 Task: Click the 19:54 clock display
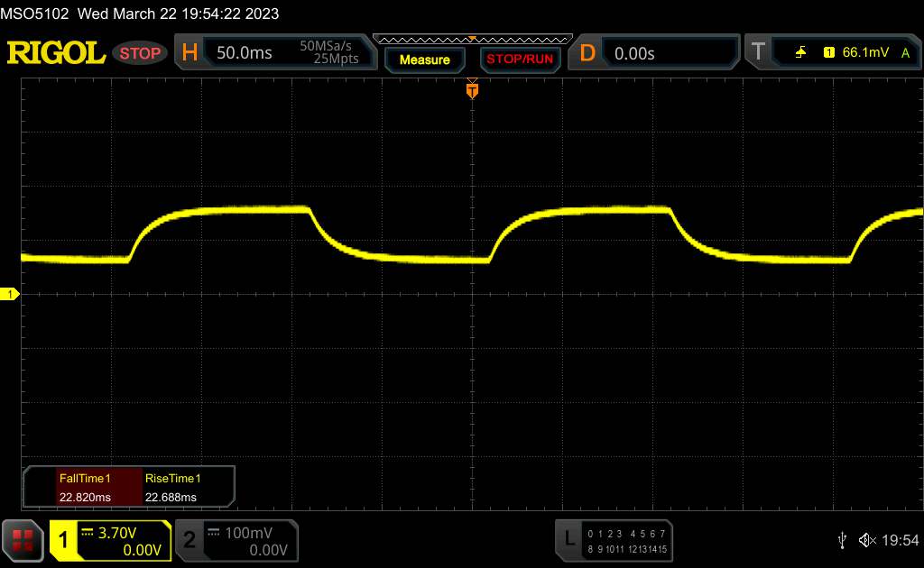pyautogui.click(x=900, y=540)
